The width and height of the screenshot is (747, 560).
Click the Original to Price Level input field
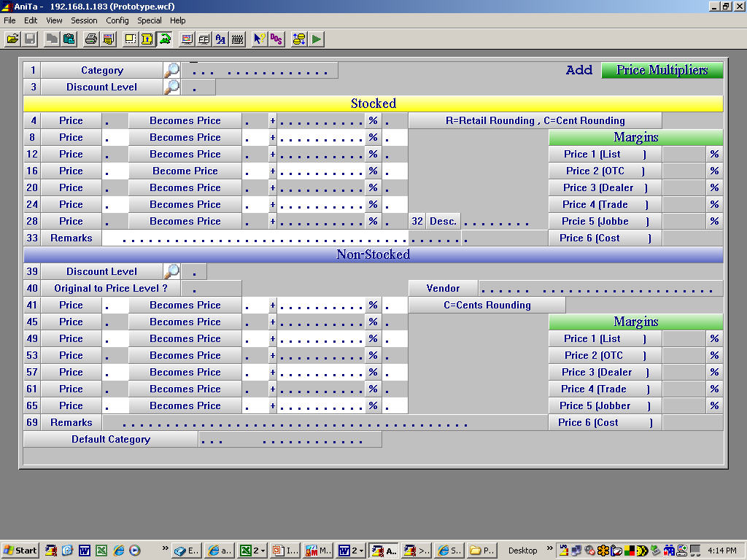coord(212,288)
